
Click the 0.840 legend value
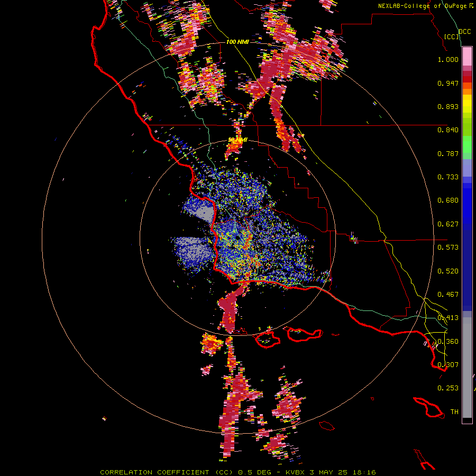click(x=448, y=130)
